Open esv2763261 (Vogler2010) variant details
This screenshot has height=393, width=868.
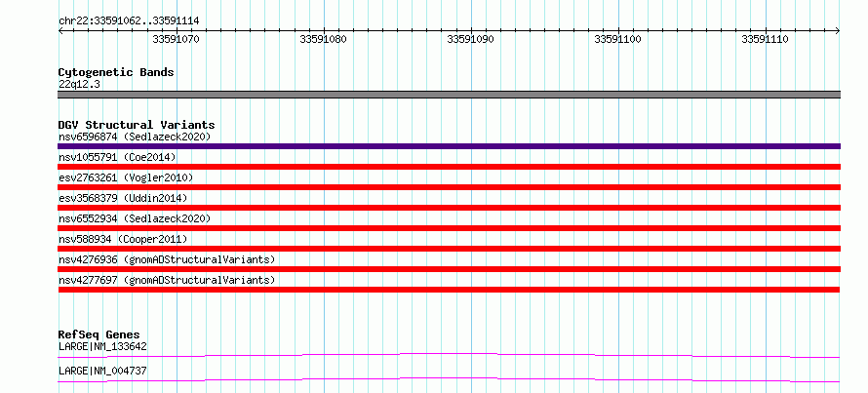tap(126, 177)
